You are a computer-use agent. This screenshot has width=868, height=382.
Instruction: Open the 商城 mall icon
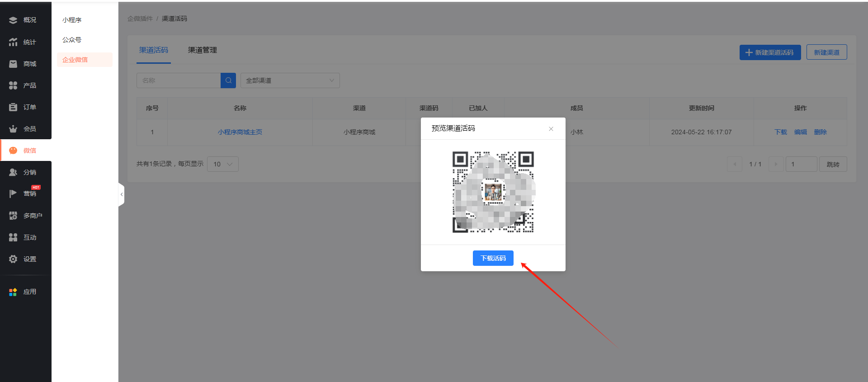[13, 64]
